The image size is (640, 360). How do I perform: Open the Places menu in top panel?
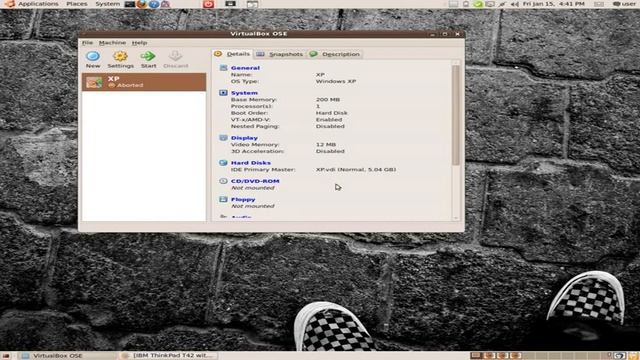(77, 4)
